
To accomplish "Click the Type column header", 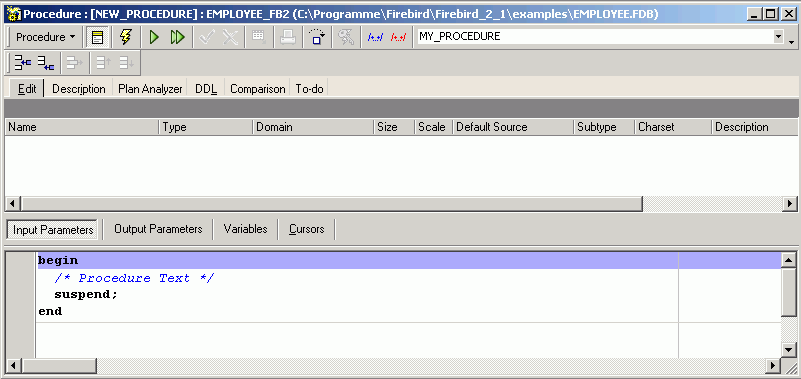I will coord(206,127).
